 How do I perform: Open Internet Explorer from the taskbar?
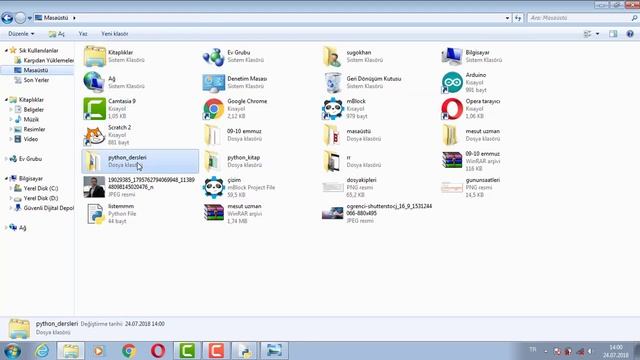coord(42,351)
